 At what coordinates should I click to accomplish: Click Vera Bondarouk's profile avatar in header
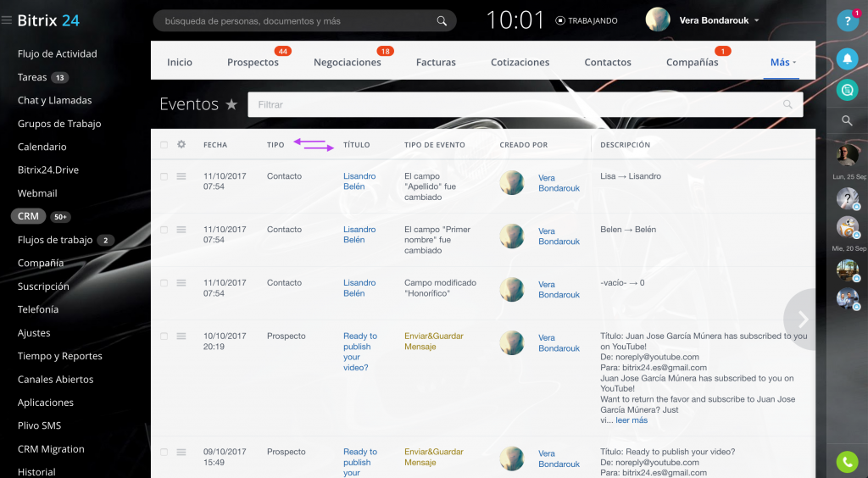tap(658, 20)
